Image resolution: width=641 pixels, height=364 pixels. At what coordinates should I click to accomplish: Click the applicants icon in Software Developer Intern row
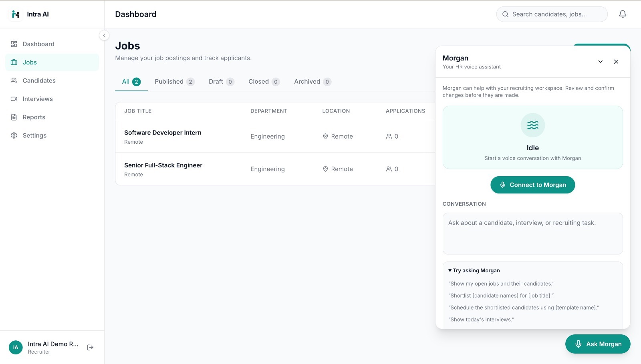tap(389, 137)
